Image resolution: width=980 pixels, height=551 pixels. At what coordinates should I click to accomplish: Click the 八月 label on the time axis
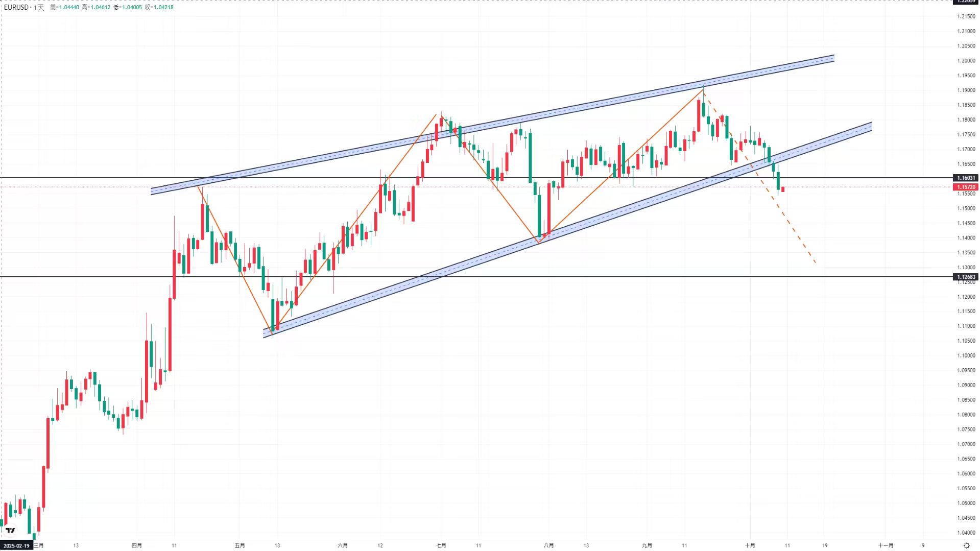[548, 545]
